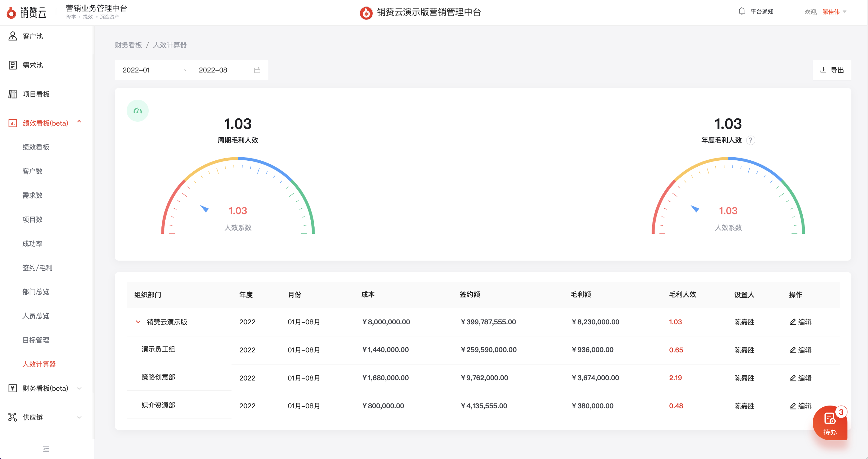The width and height of the screenshot is (868, 459).
Task: Select the 人效计算器 submenu item
Action: pos(39,364)
